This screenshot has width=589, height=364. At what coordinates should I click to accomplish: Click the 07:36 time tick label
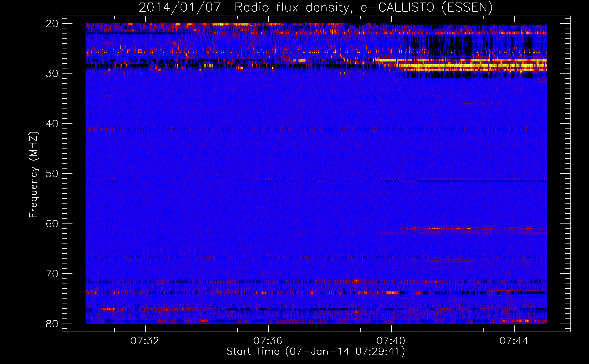pyautogui.click(x=268, y=341)
